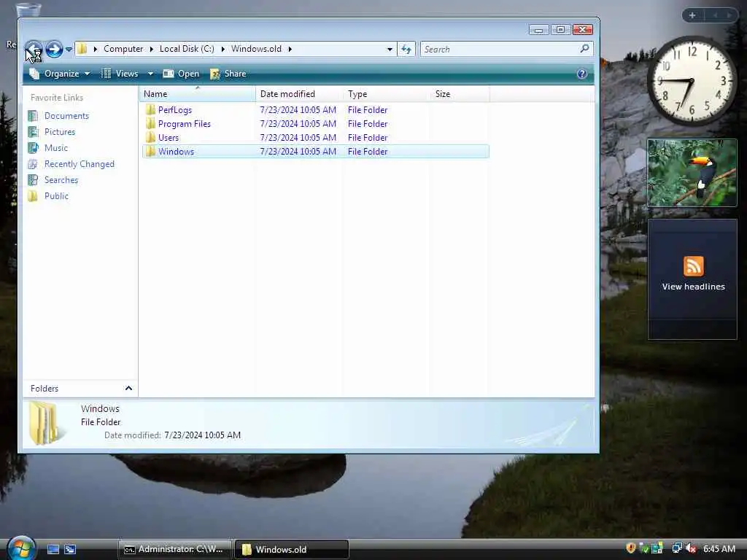Click the network tray icon
This screenshot has height=560, width=747.
(x=677, y=548)
